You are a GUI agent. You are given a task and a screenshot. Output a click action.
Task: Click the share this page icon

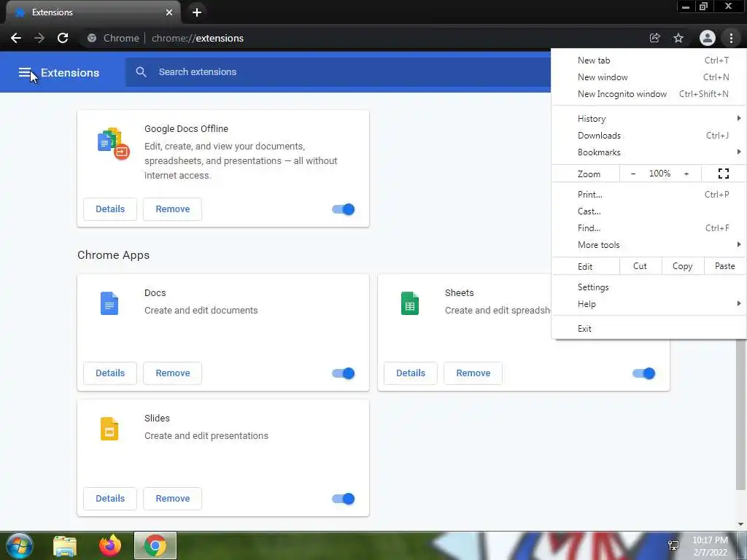coord(654,38)
